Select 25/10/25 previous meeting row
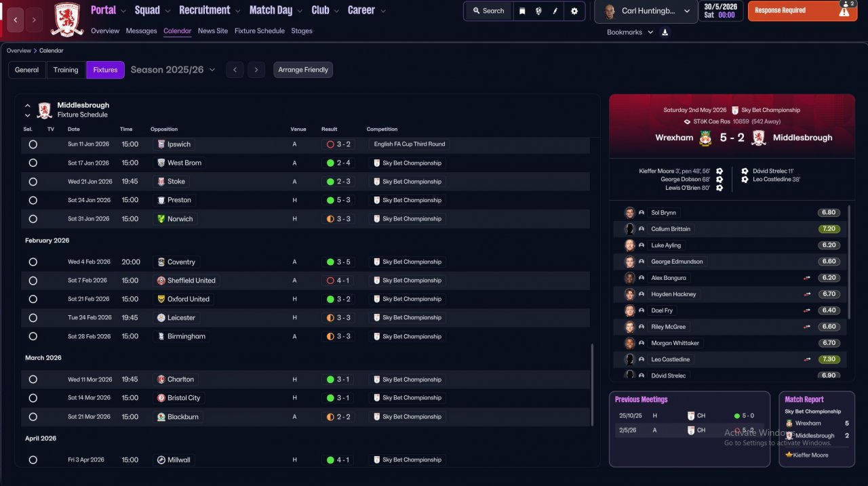 [689, 416]
